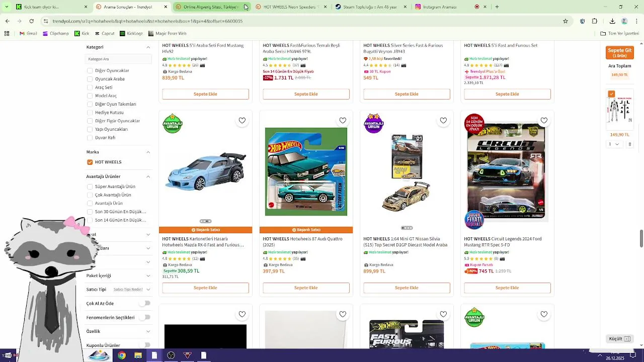Open the 87 Audi Quattro product image
The height and width of the screenshot is (362, 644).
pyautogui.click(x=306, y=172)
